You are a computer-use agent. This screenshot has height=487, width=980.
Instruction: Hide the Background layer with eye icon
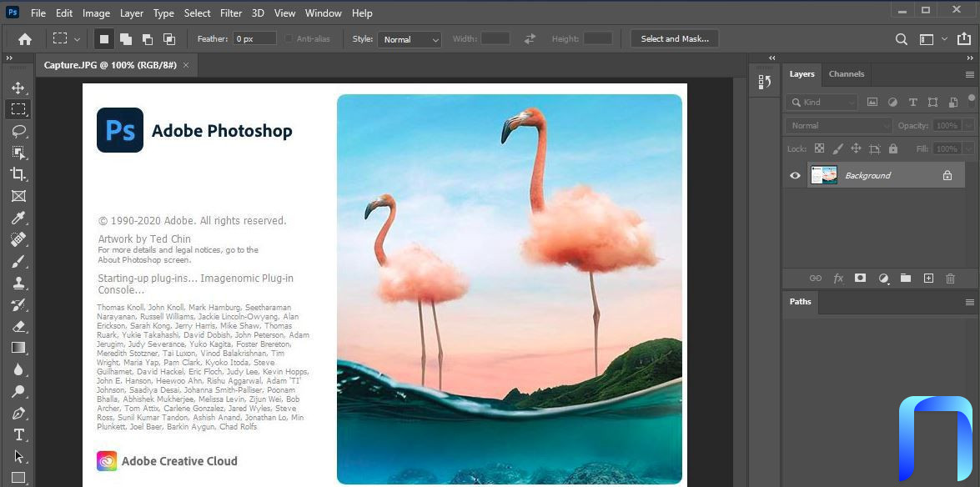[795, 176]
